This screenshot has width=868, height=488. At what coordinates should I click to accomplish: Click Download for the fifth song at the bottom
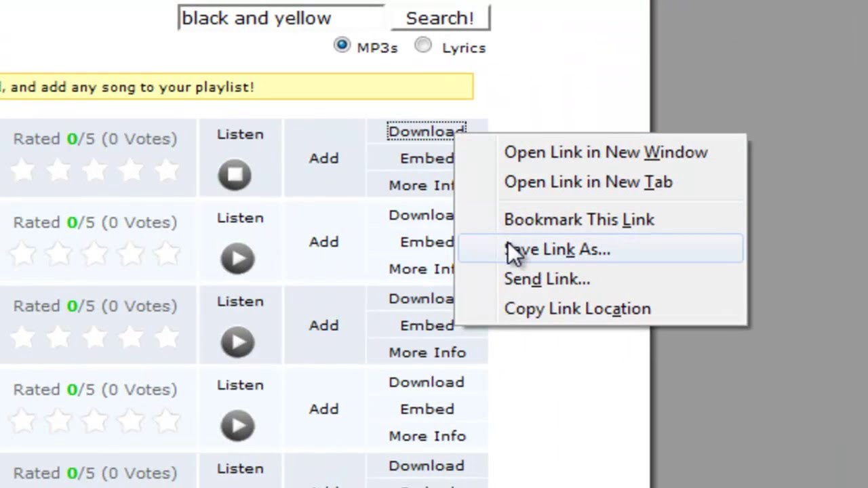pos(427,466)
